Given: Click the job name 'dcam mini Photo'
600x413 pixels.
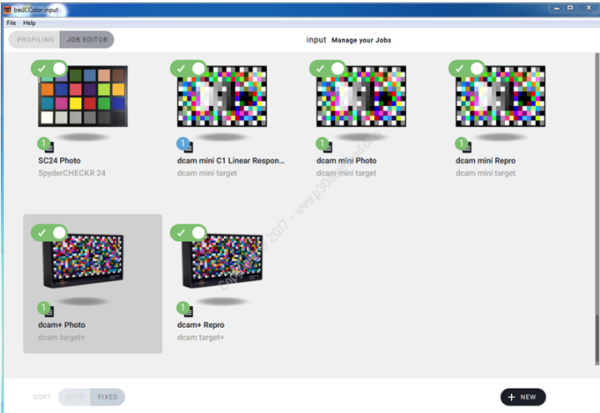Looking at the screenshot, I should click(x=346, y=161).
